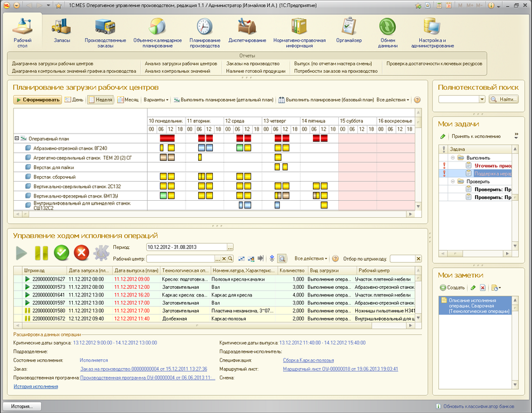Click the green play start-operation icon
This screenshot has width=532, height=413.
click(x=22, y=253)
